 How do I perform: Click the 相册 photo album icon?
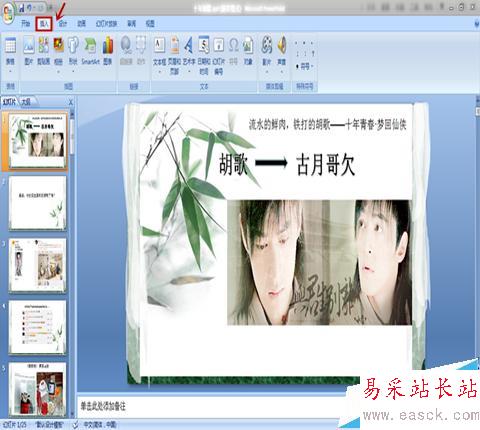tap(59, 45)
